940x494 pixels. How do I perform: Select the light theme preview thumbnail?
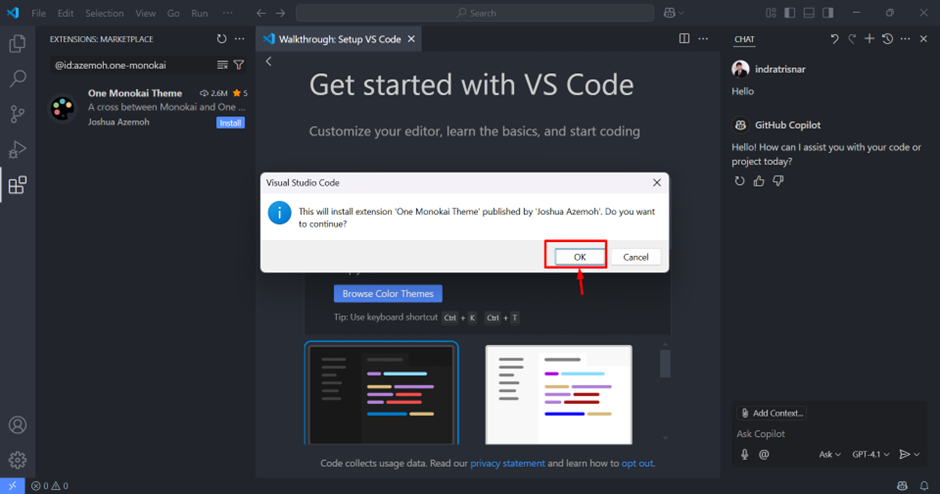tap(559, 394)
